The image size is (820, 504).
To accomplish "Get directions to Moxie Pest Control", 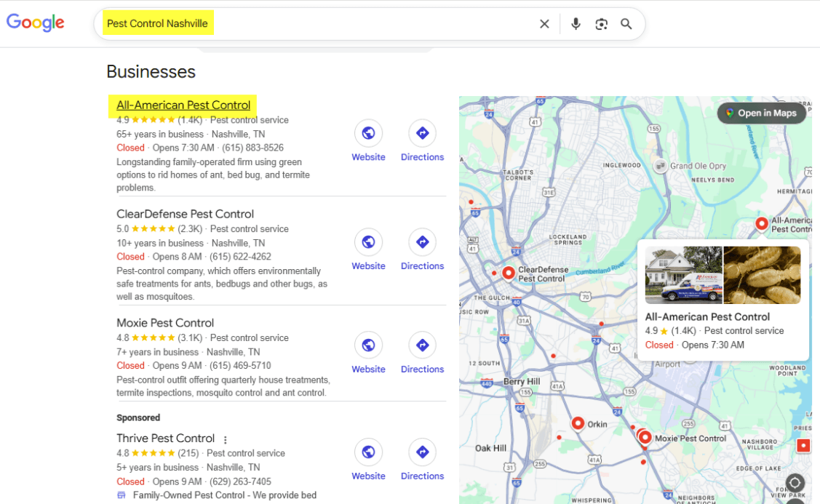I will 422,345.
